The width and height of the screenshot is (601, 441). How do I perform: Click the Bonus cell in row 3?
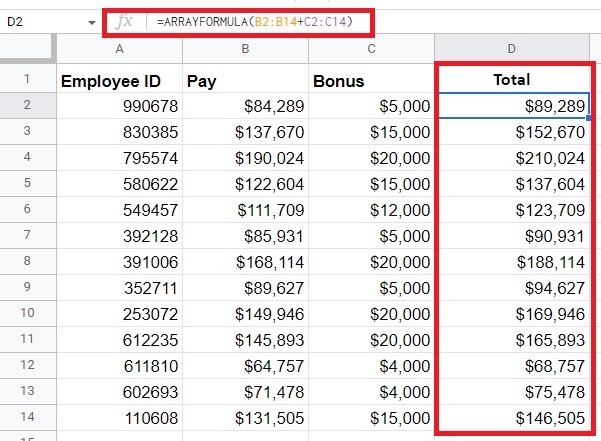(x=371, y=131)
